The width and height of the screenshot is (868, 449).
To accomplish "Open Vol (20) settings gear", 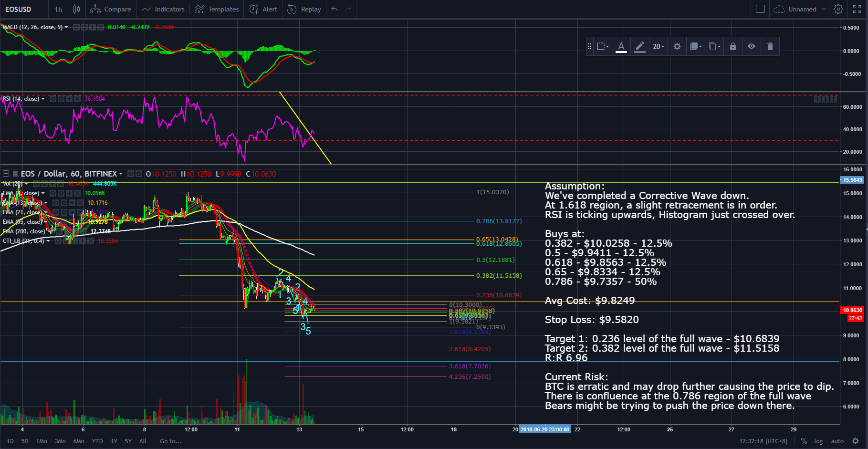I will click(x=44, y=184).
